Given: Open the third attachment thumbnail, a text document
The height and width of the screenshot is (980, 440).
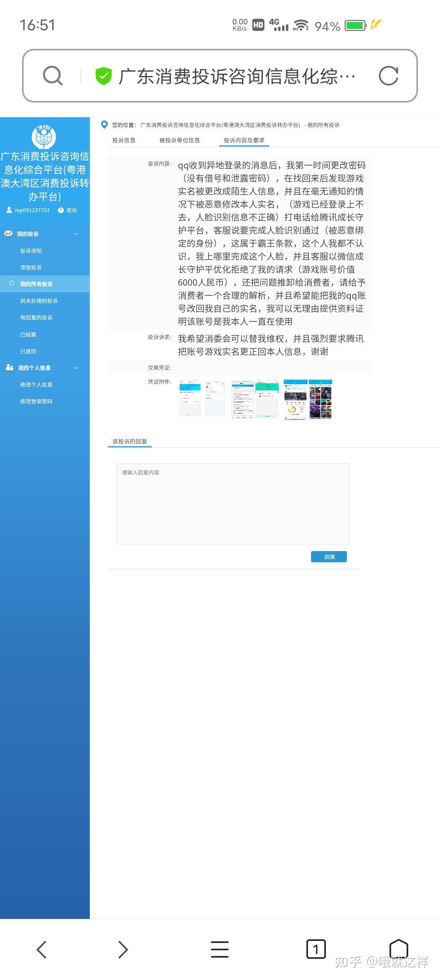Looking at the screenshot, I should click(x=242, y=399).
